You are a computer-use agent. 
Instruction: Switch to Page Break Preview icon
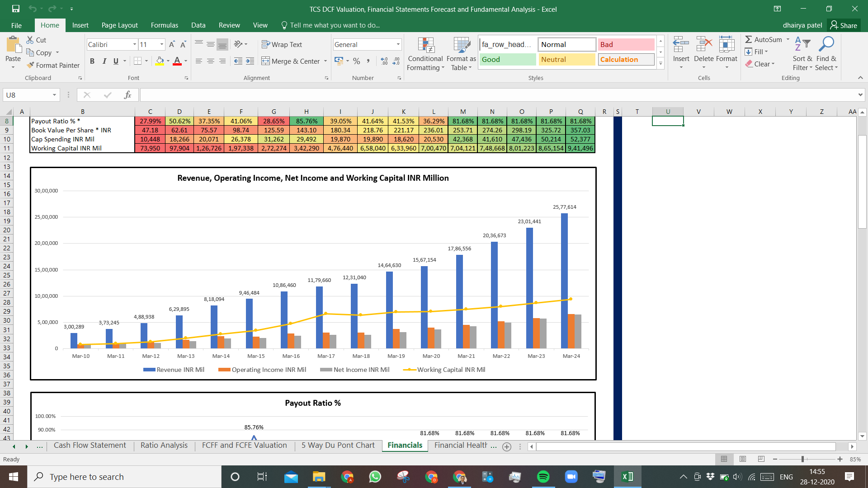(x=761, y=459)
